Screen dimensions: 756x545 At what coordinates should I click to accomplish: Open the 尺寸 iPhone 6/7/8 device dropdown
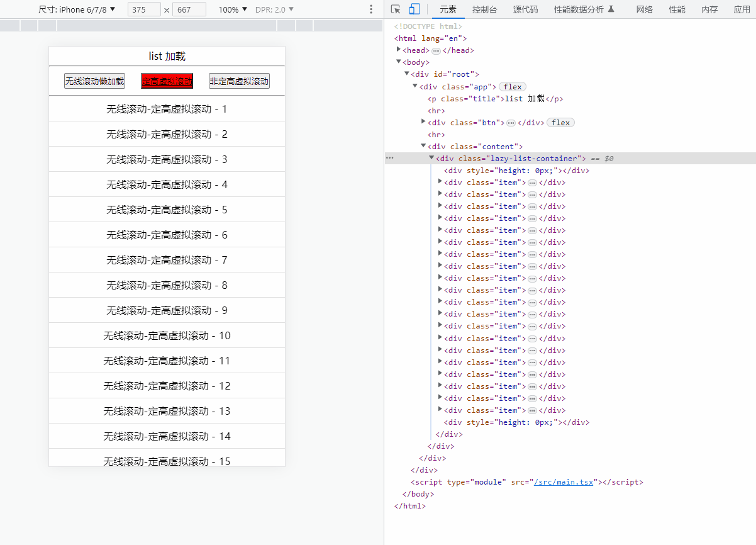tap(77, 9)
